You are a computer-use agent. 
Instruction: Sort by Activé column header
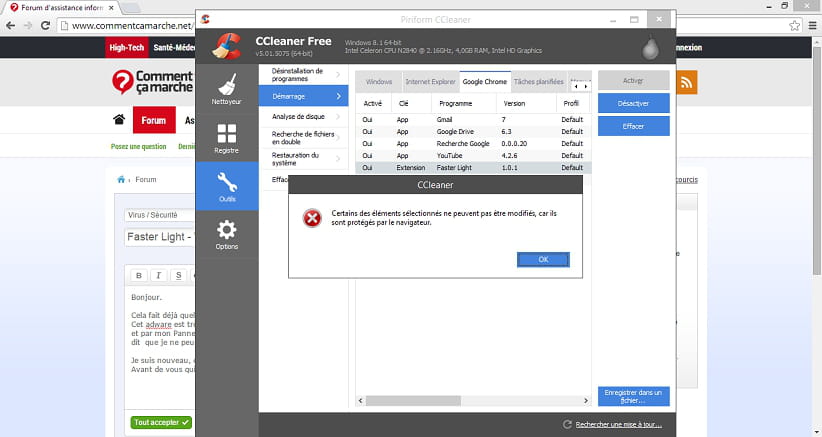pyautogui.click(x=373, y=103)
